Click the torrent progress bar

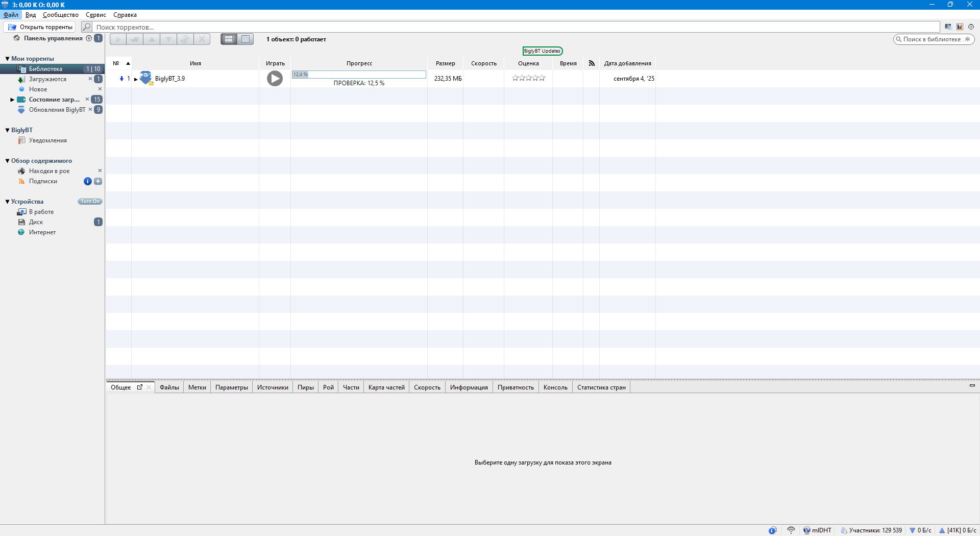point(359,75)
